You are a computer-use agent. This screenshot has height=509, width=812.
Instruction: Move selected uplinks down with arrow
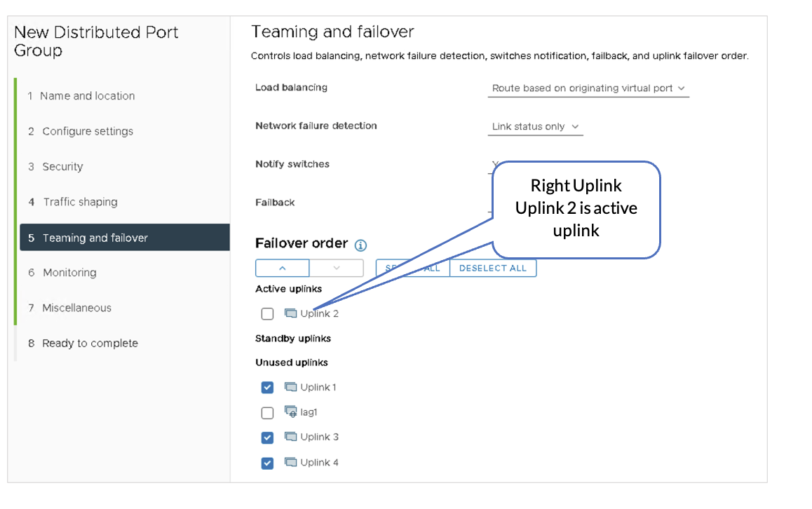336,268
